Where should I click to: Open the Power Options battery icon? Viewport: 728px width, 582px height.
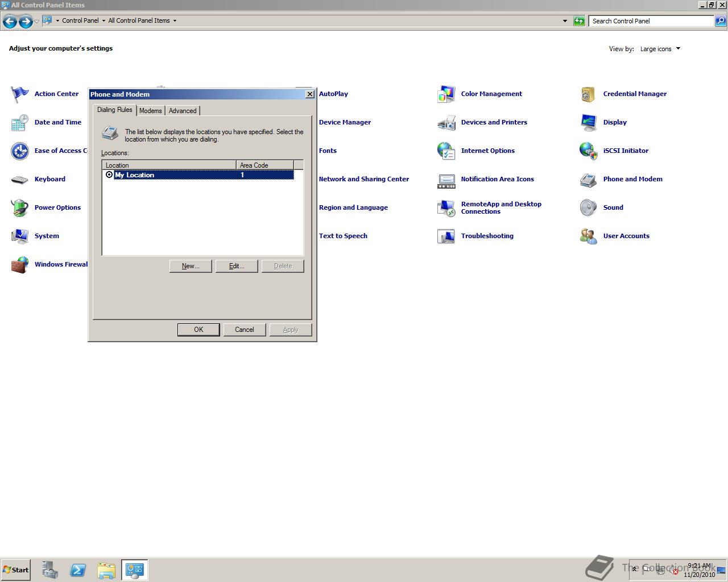coord(20,208)
